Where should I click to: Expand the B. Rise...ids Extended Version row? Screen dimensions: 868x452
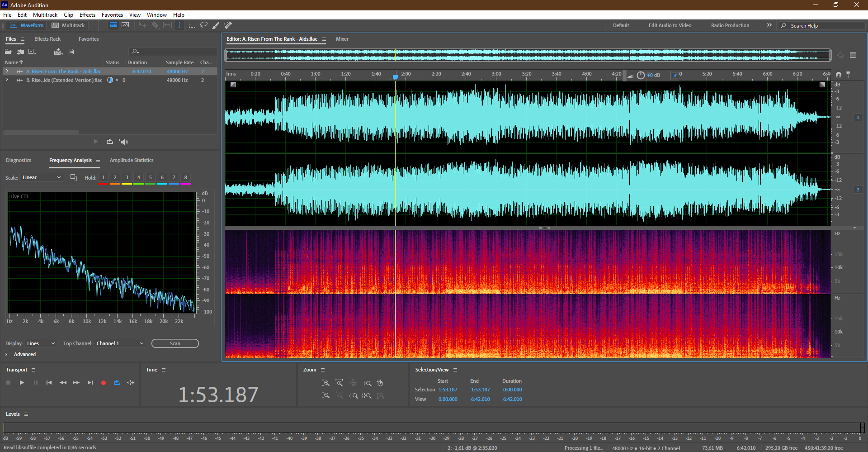(x=7, y=80)
